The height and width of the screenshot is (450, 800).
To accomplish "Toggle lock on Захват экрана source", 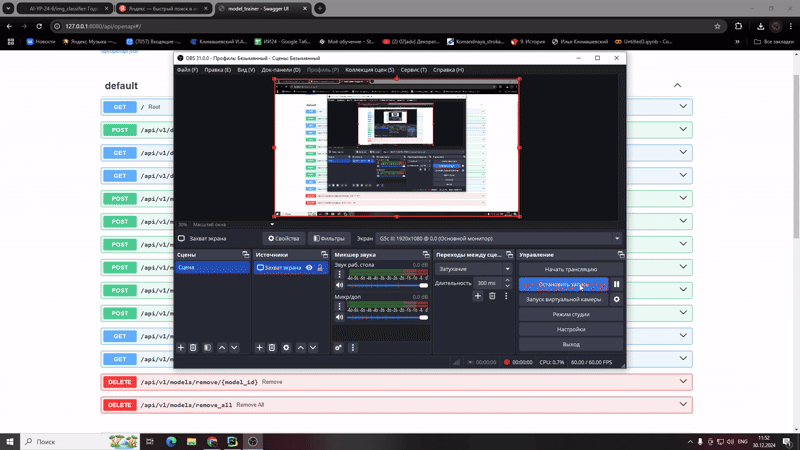I will coord(320,268).
